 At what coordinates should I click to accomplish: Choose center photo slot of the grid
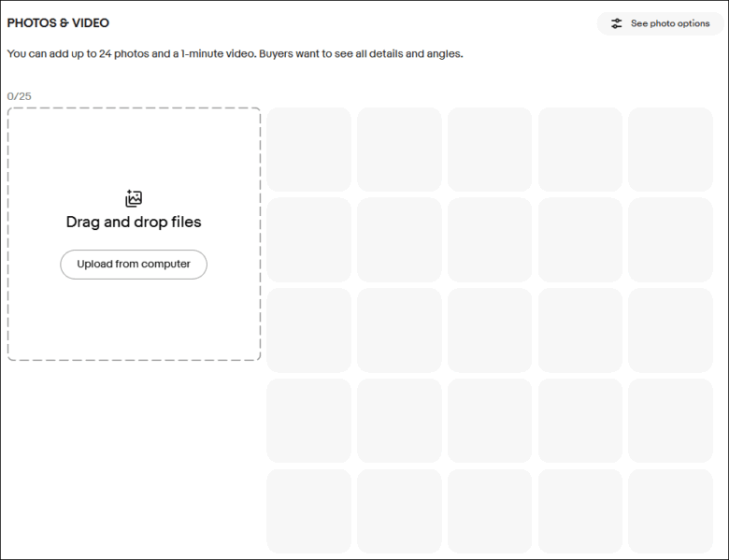coord(490,330)
